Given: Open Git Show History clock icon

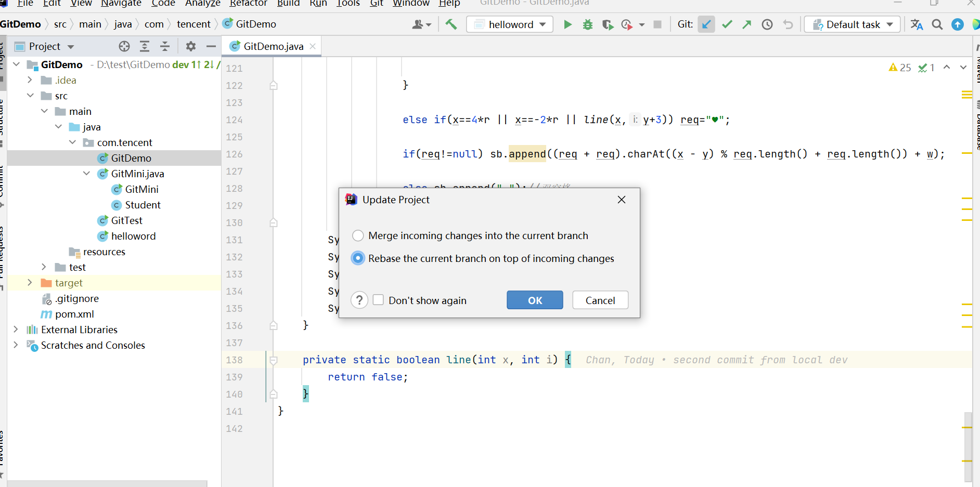Looking at the screenshot, I should tap(767, 24).
